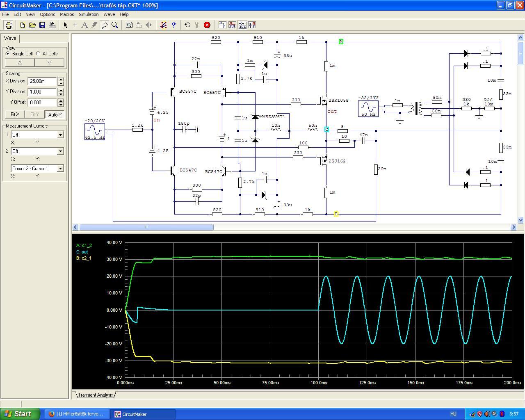The image size is (525, 420).
Task: Click the Print icon in toolbar
Action: 52,25
